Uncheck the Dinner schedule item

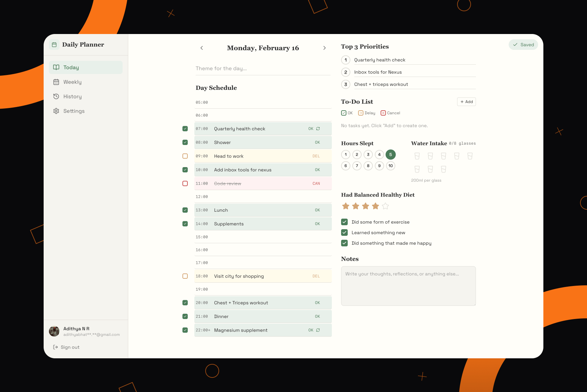tap(185, 316)
